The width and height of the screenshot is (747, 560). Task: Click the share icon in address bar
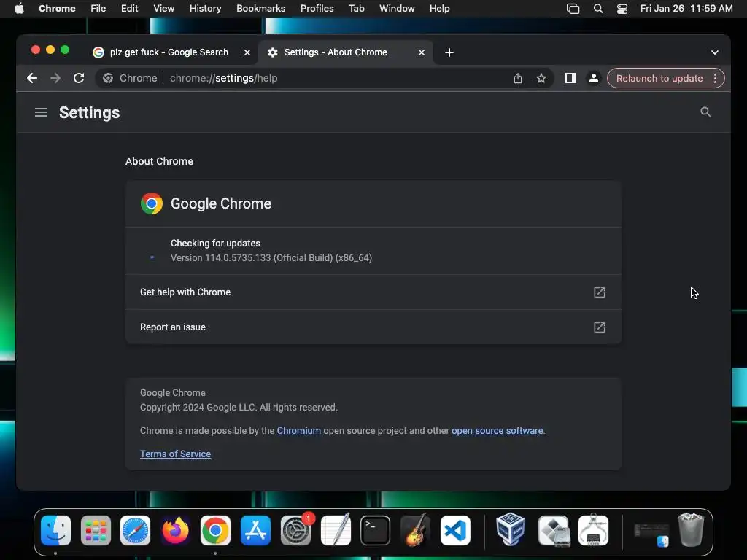coord(518,78)
